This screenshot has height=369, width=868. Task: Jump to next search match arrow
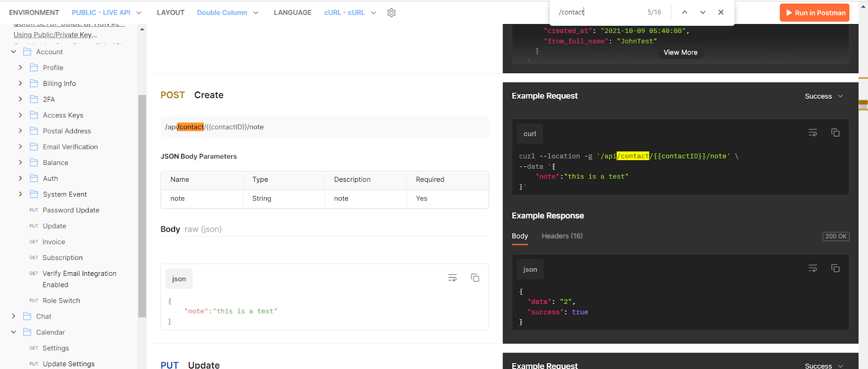(703, 12)
